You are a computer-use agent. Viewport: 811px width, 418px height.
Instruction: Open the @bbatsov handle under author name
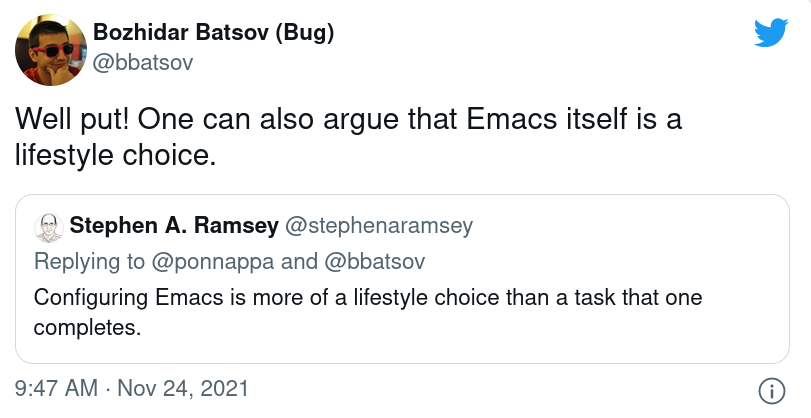143,63
